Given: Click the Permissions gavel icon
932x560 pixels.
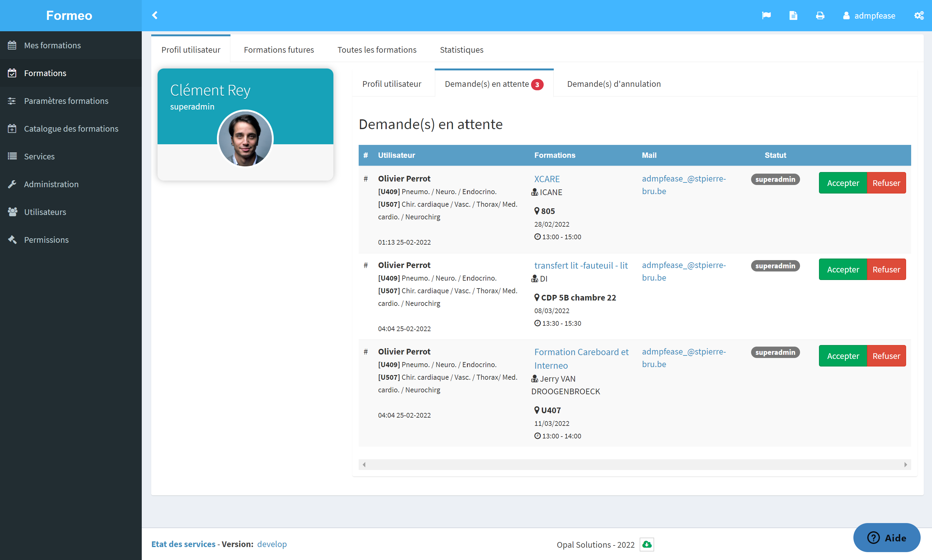Looking at the screenshot, I should [12, 240].
